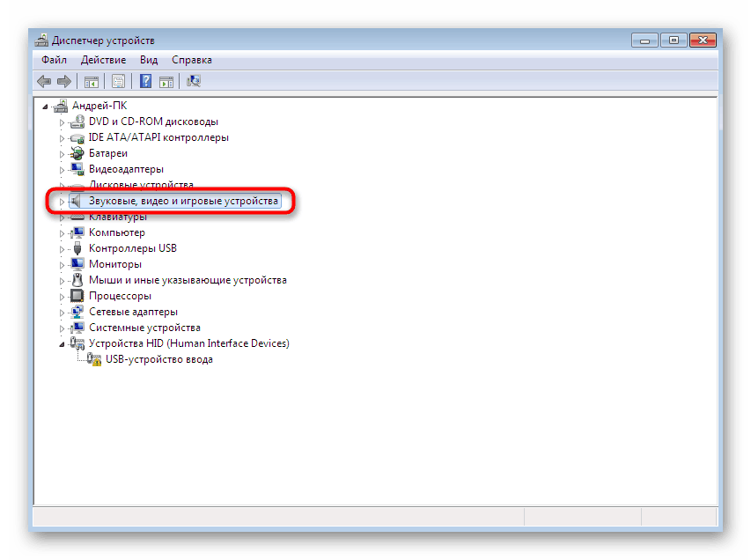Image resolution: width=751 pixels, height=560 pixels.
Task: Maximize the Диспетчер устройств window
Action: coord(674,41)
